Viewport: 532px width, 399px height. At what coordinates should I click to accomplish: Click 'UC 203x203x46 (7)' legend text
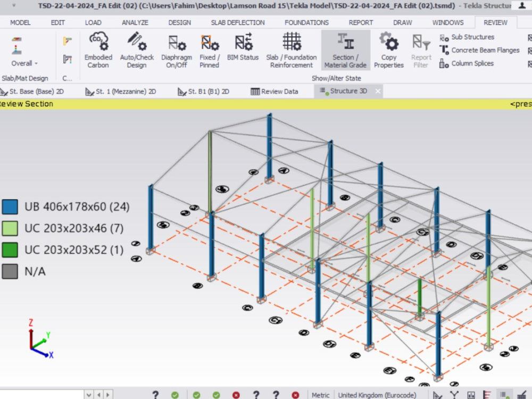pyautogui.click(x=74, y=228)
